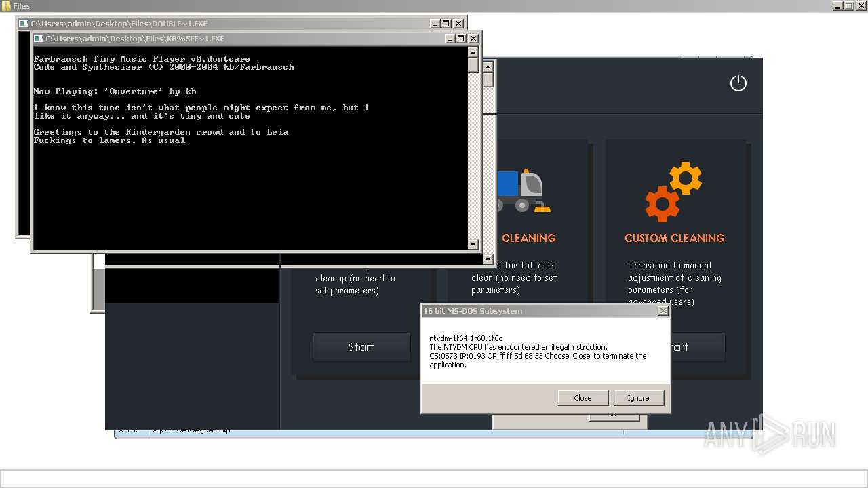
Task: Click the 'Transition to manual adjustment' description text
Action: pyautogui.click(x=675, y=283)
